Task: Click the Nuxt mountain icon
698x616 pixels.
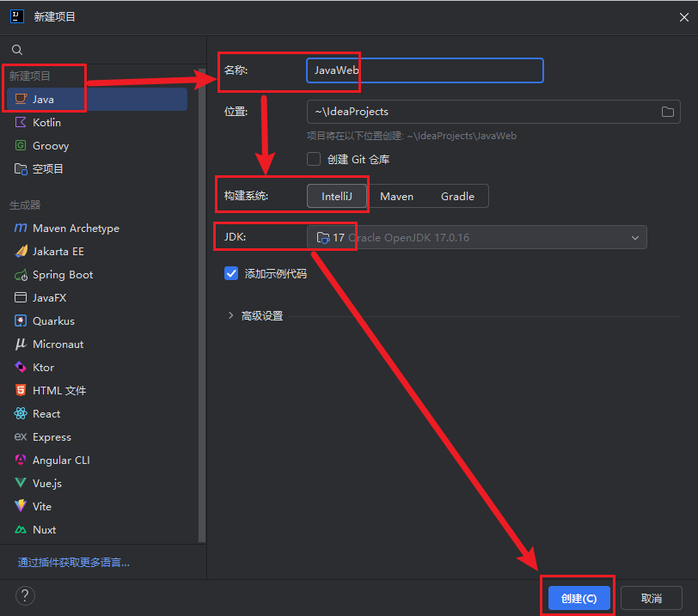Action: click(x=21, y=530)
